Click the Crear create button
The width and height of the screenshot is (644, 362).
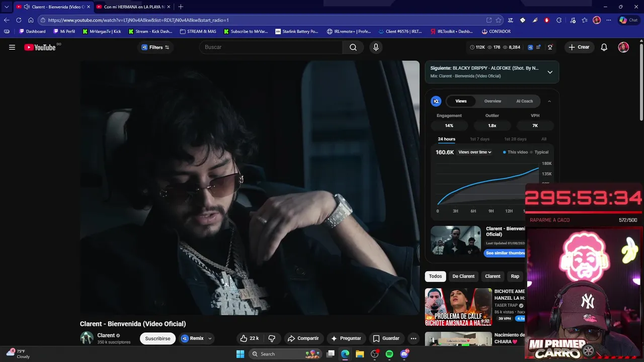[579, 47]
